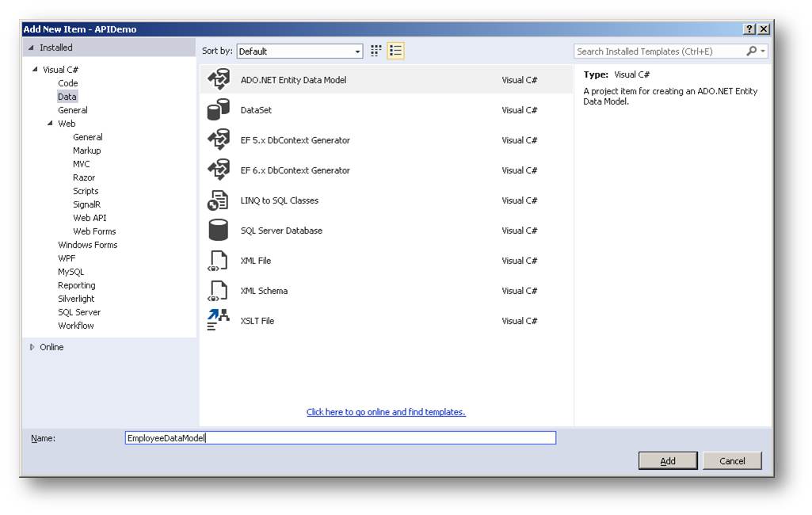This screenshot has width=812, height=515.
Task: Open the go online and find templates link
Action: [386, 412]
